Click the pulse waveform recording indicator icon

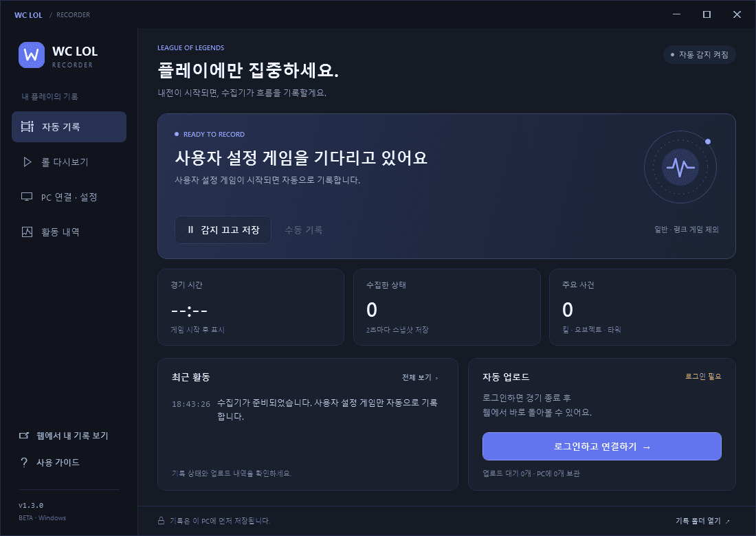[x=680, y=167]
